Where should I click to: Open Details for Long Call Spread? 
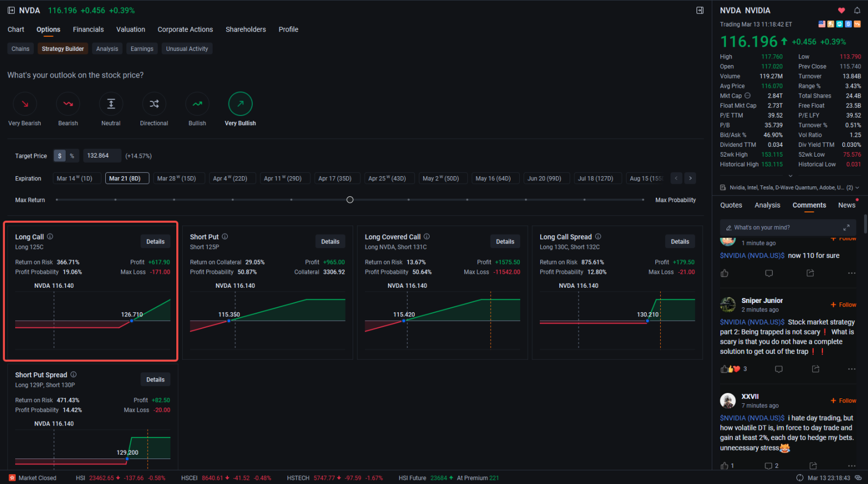[680, 242]
